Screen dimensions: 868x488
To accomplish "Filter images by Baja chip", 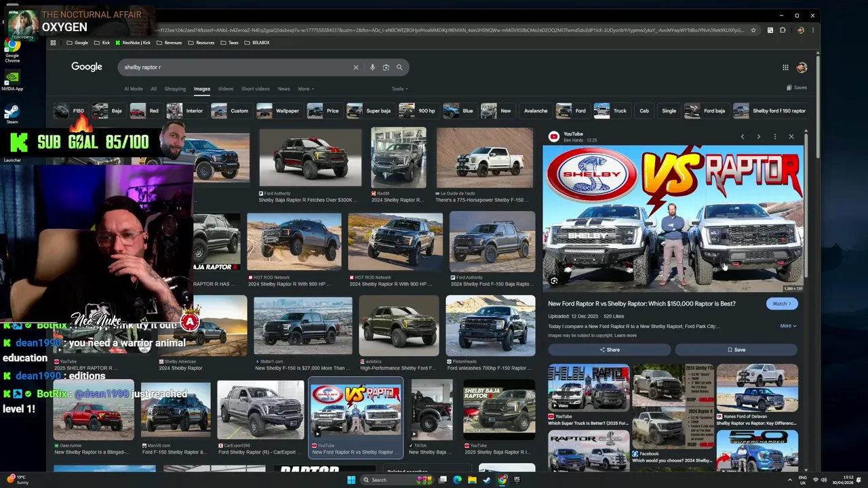I will coord(108,110).
